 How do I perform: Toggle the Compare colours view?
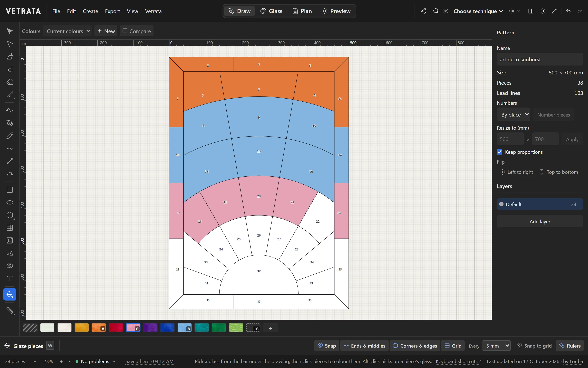137,31
